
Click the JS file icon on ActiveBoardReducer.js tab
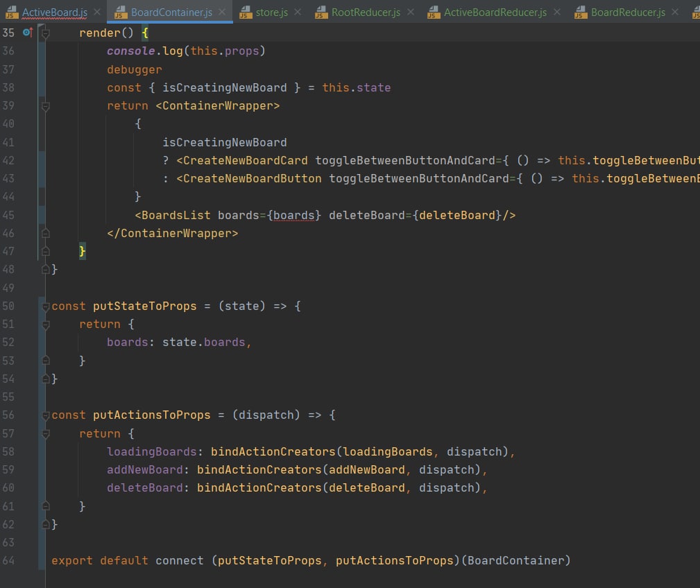(434, 12)
